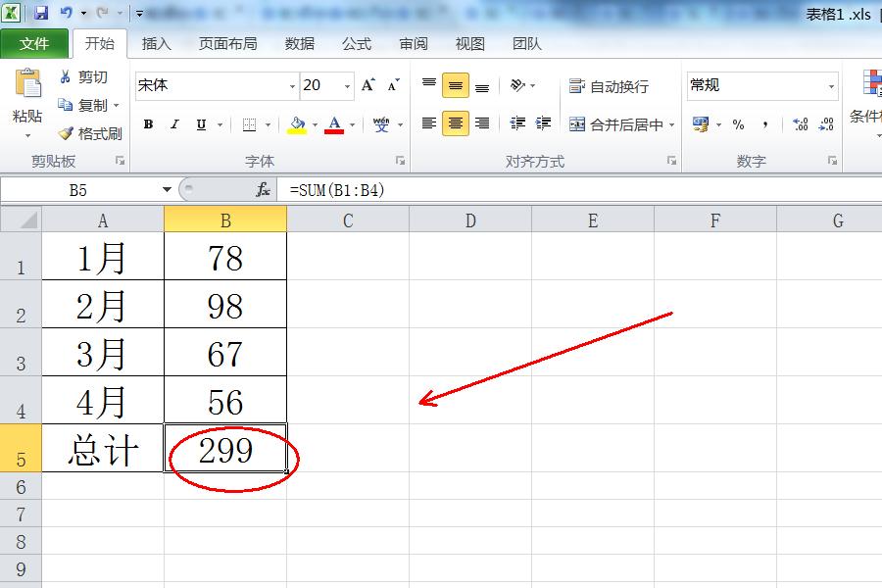Increase font size with the large A icon
This screenshot has width=882, height=588.
[x=367, y=85]
